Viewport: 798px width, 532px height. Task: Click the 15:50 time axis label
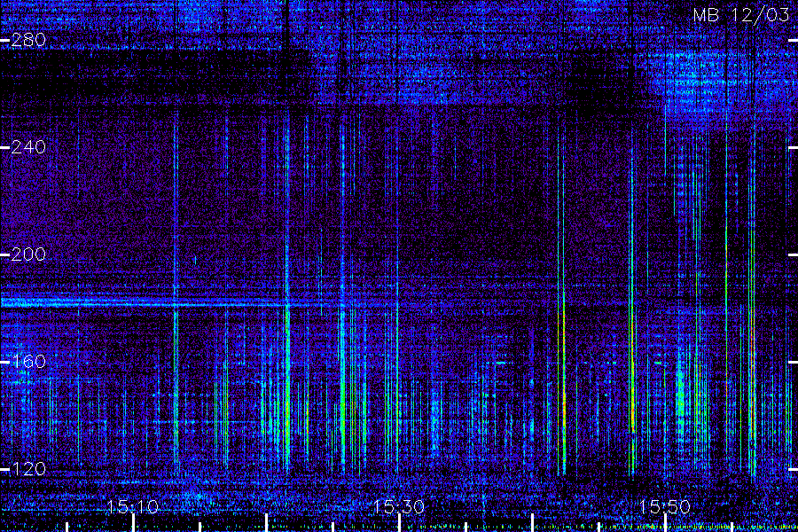(x=665, y=506)
